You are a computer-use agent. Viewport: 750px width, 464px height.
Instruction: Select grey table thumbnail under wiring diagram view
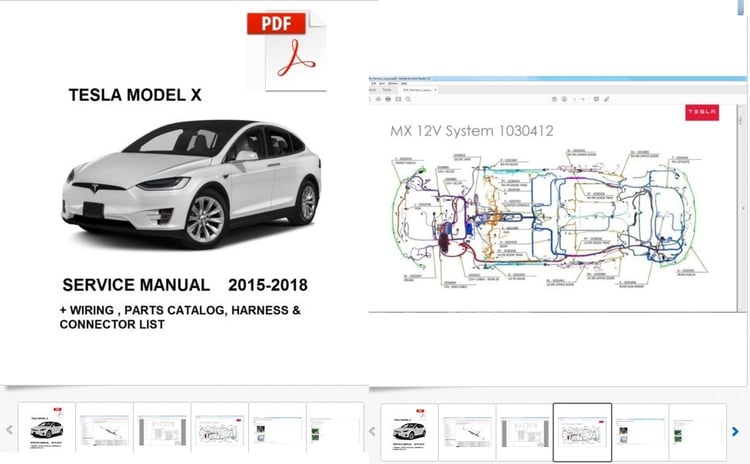point(524,430)
